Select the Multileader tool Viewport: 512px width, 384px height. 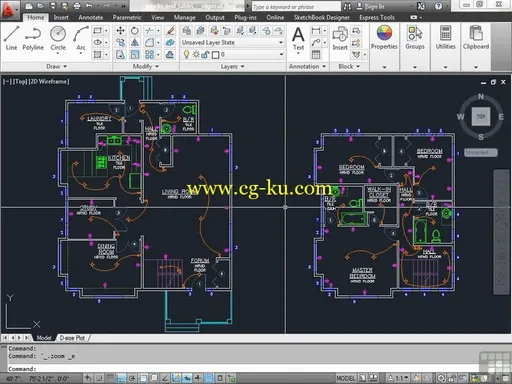[315, 43]
